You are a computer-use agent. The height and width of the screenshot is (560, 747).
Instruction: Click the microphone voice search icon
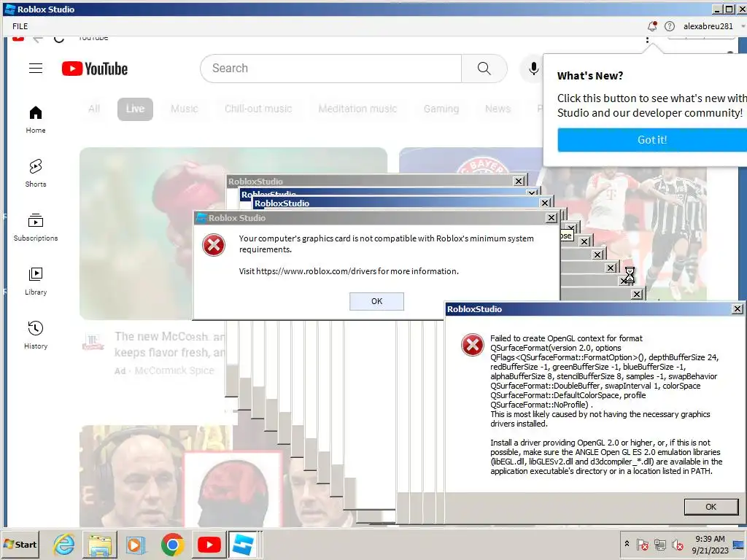point(533,69)
